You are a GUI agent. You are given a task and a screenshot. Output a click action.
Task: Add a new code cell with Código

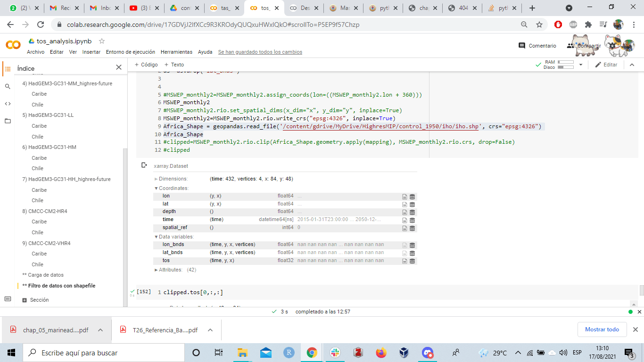pyautogui.click(x=146, y=65)
